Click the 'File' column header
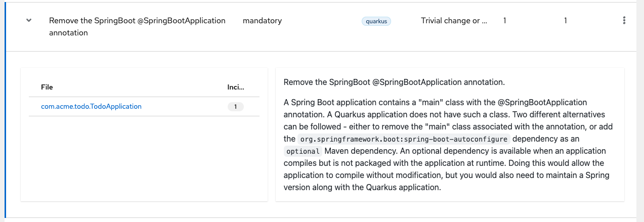 coord(47,87)
